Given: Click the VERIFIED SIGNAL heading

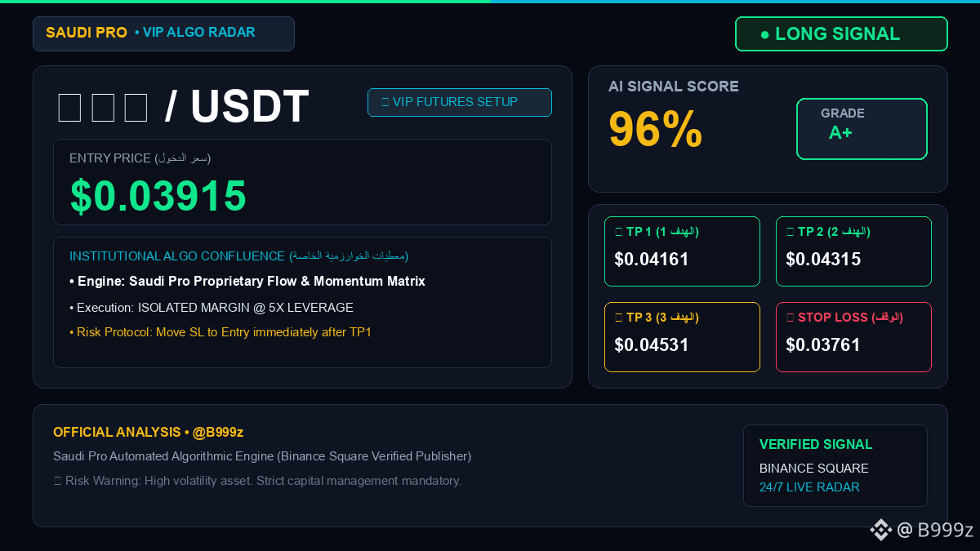Looking at the screenshot, I should point(816,445).
